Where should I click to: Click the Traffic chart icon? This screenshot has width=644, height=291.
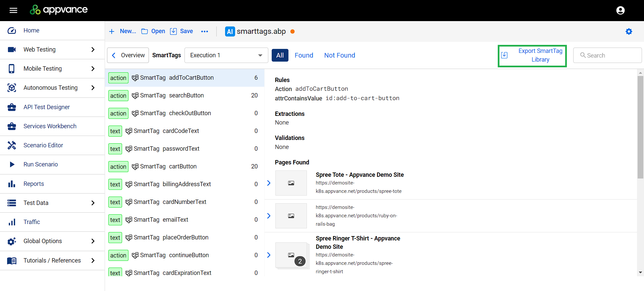(12, 222)
